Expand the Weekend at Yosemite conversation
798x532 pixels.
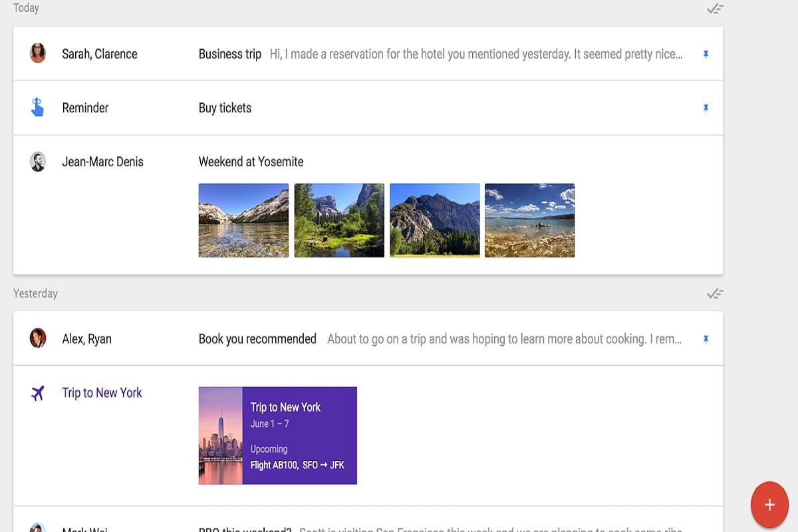[251, 162]
